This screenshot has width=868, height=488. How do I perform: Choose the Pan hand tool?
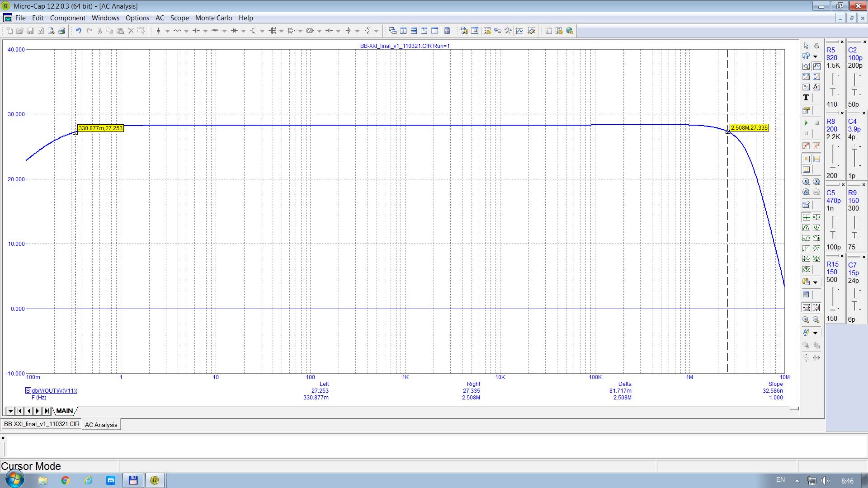tap(816, 46)
